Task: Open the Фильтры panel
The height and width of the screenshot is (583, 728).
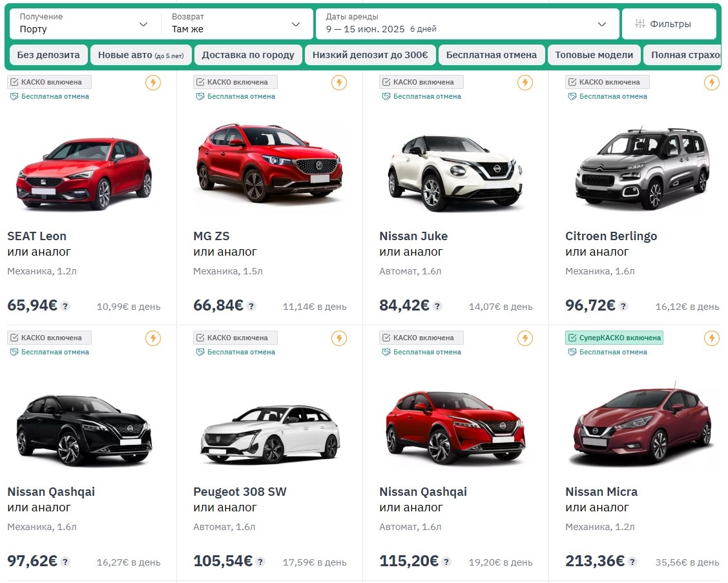Action: point(670,23)
